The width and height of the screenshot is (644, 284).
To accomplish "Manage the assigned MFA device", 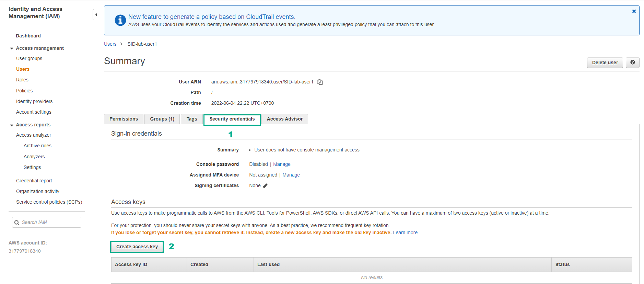I will pyautogui.click(x=291, y=175).
